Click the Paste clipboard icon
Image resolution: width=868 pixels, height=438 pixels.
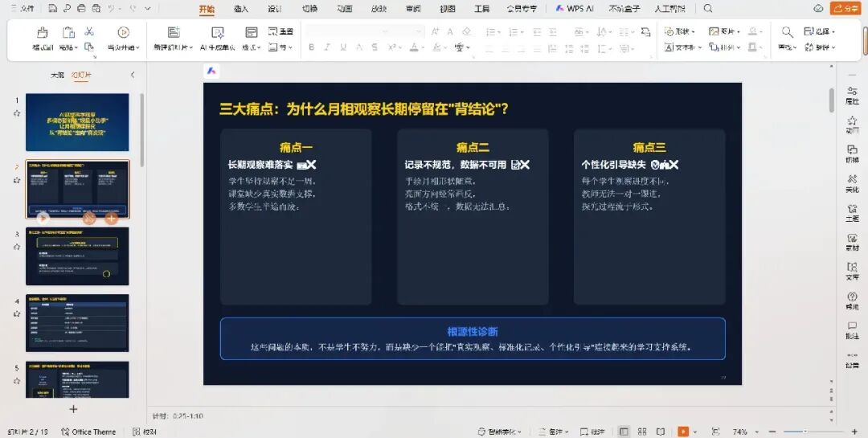tap(68, 32)
